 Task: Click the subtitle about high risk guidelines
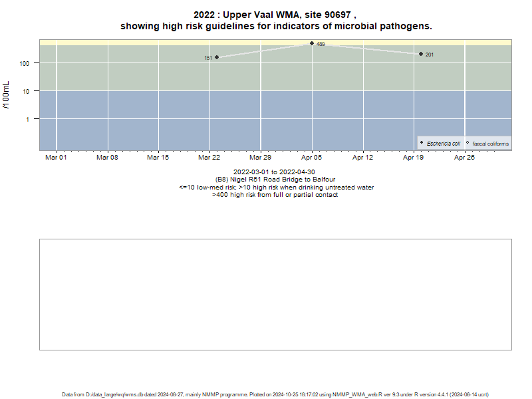[276, 26]
